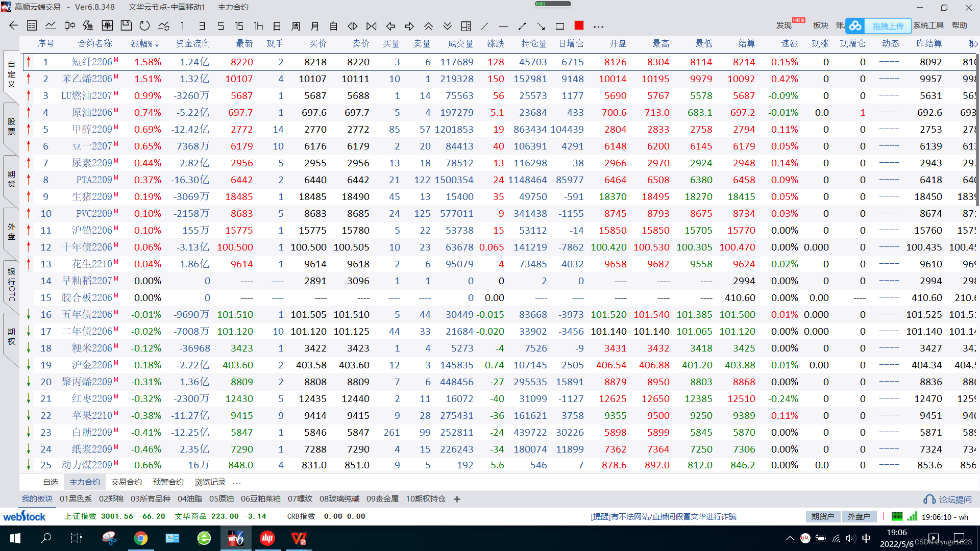
Task: Open the quote list view icon
Action: pyautogui.click(x=32, y=26)
